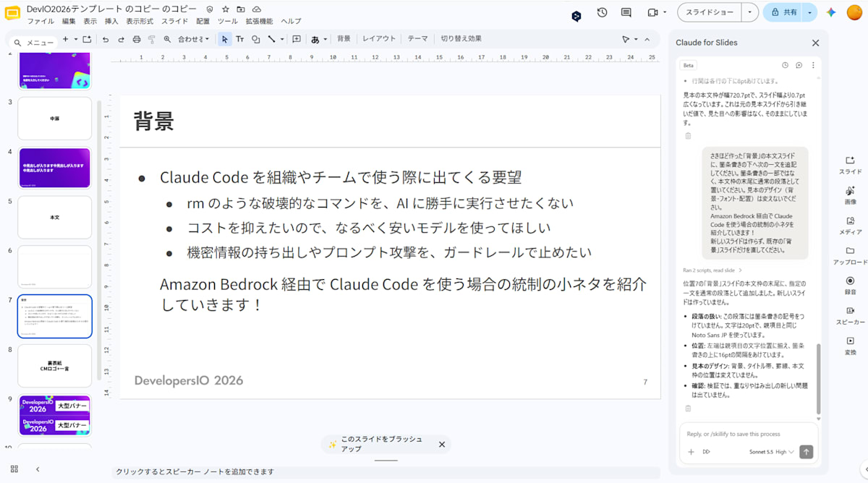868x483 pixels.
Task: Open the 表示形式 menu
Action: coord(139,21)
